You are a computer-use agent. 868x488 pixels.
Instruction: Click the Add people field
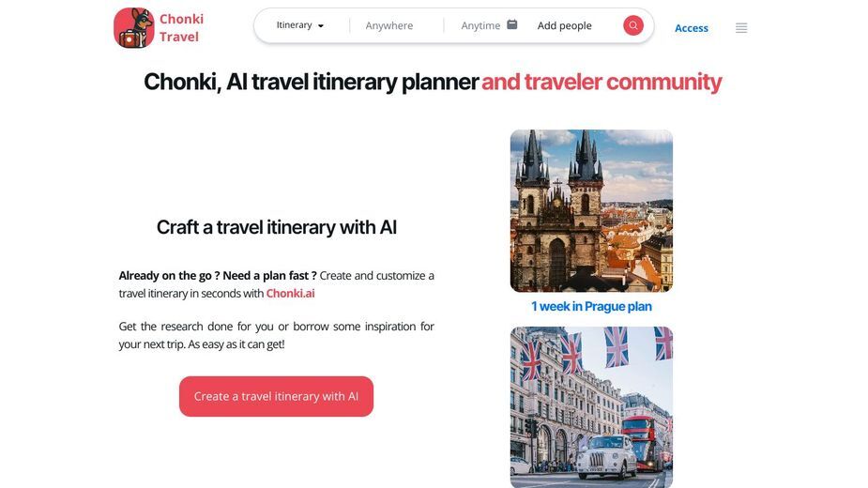coord(564,25)
